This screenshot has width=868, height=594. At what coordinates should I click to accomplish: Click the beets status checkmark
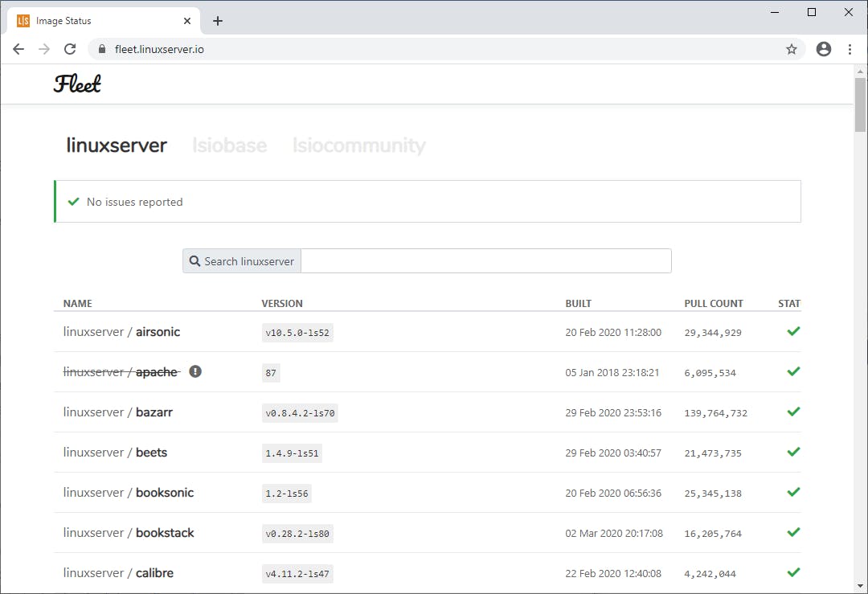[x=793, y=452]
